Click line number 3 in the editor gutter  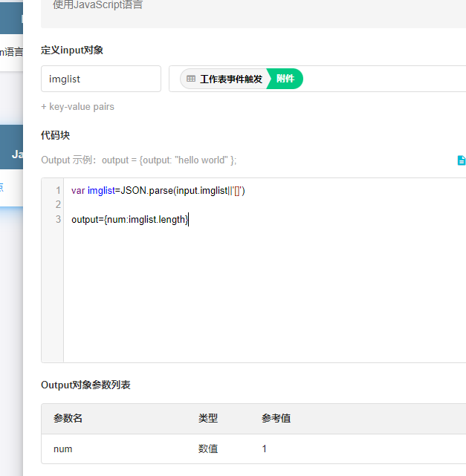58,219
